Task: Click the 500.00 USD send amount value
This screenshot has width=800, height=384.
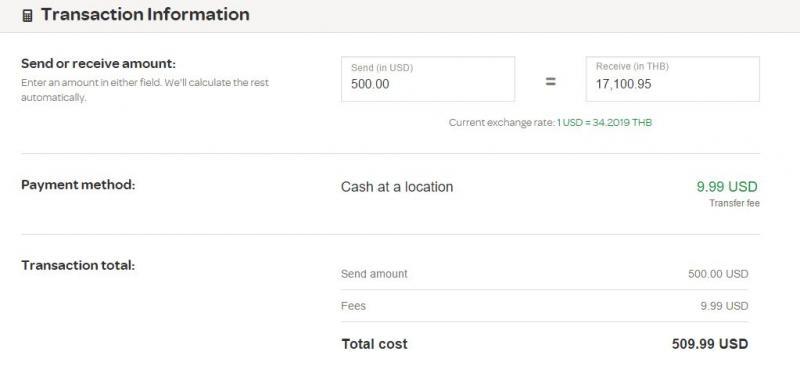Action: 718,274
